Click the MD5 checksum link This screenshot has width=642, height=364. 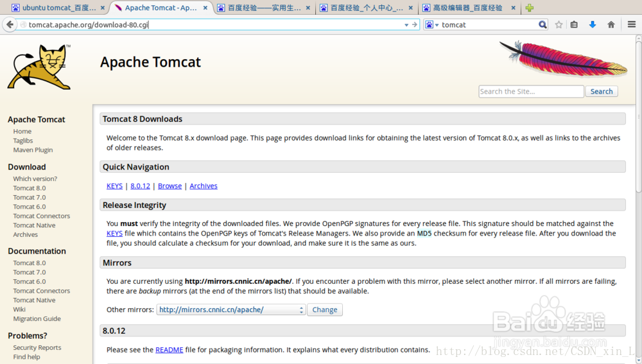[424, 234]
